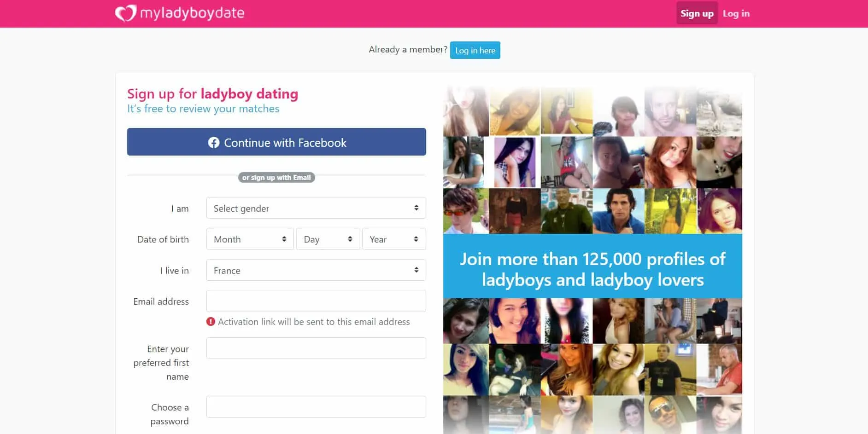
Task: Click the I live in dropdown arrows
Action: [x=416, y=270]
